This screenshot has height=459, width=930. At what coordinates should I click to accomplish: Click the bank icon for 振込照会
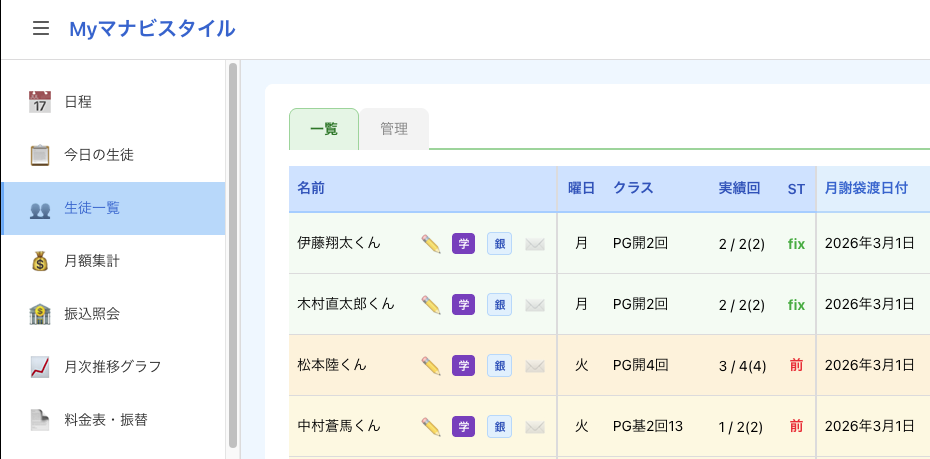(x=40, y=314)
